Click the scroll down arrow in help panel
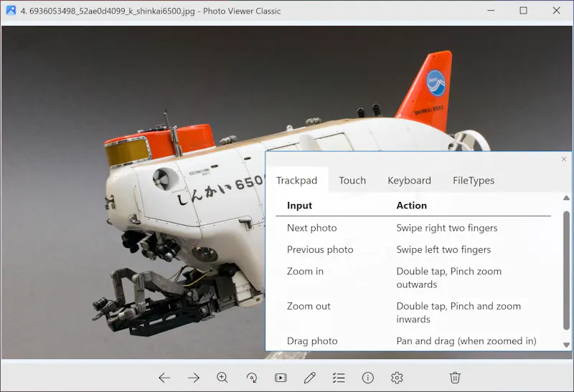Screen dimensions: 574x392 566,345
